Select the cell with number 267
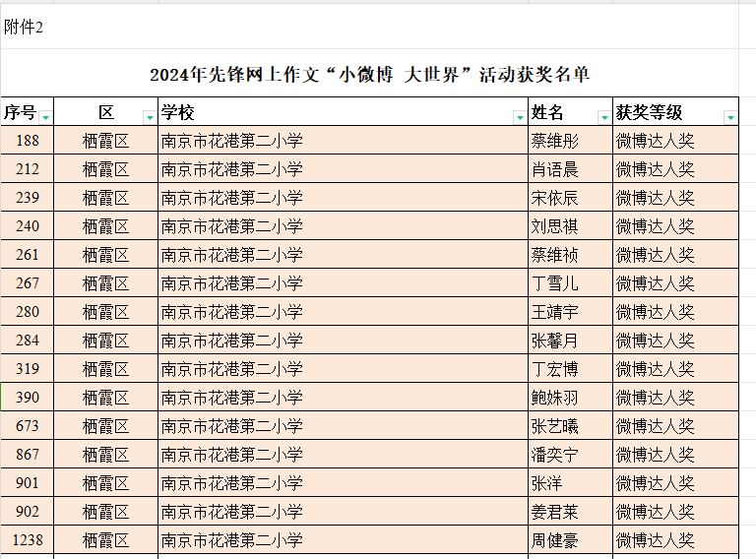 [27, 282]
